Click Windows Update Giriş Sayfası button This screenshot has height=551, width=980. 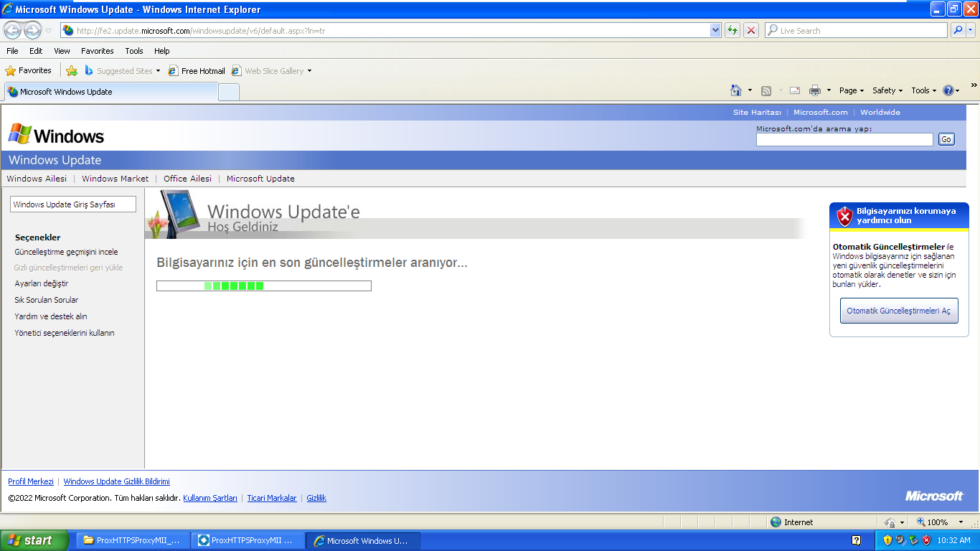coord(73,204)
